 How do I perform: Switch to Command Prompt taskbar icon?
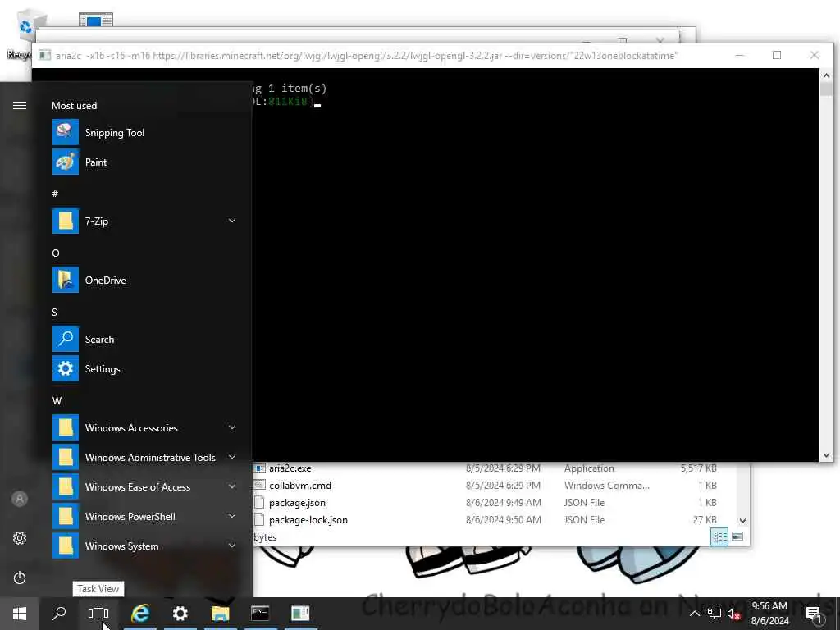[260, 614]
